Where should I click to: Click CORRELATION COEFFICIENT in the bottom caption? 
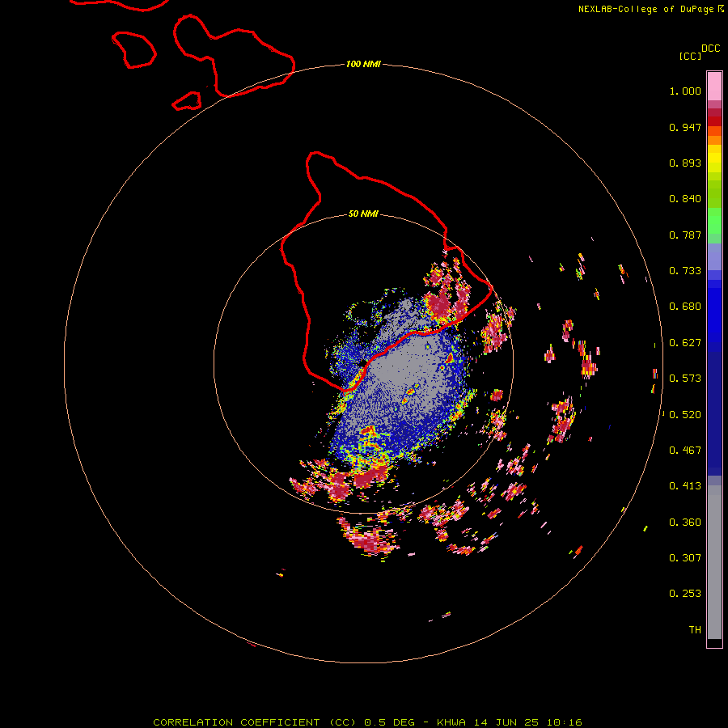click(x=236, y=722)
